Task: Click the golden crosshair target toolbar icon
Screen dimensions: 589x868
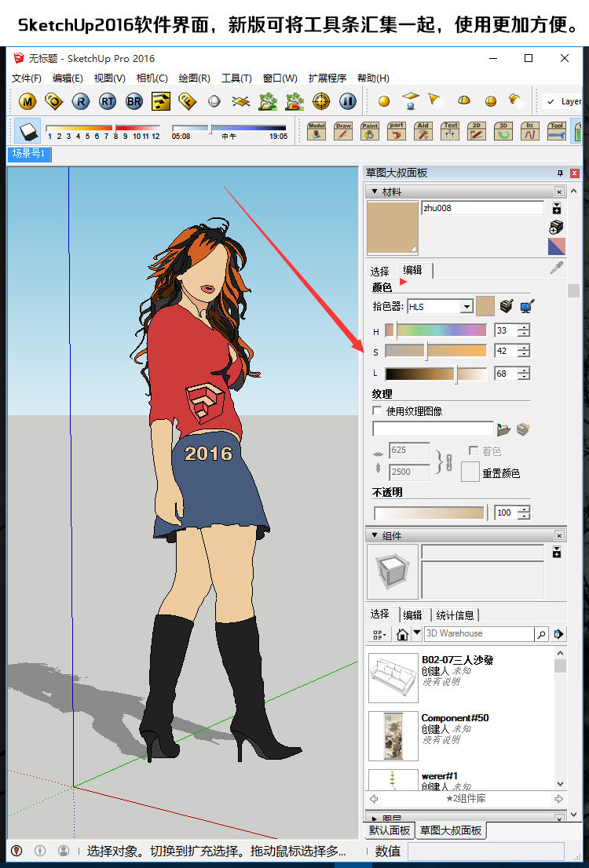Action: click(321, 101)
